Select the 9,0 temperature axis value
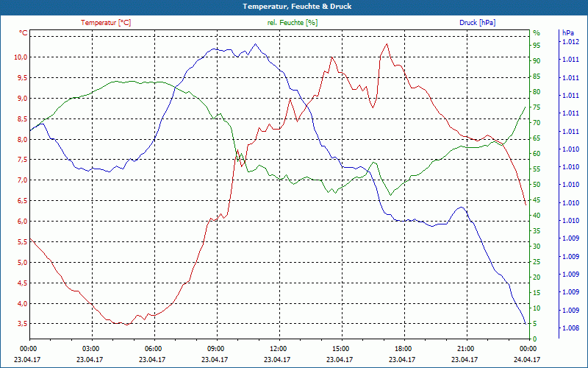Viewport: 588px width, 368px height. pyautogui.click(x=22, y=99)
